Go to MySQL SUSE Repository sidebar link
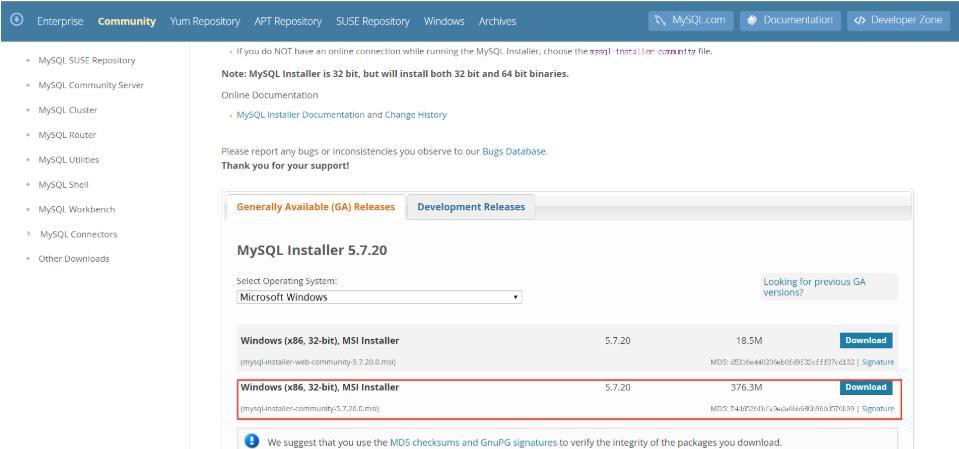The image size is (959, 449). pos(87,61)
